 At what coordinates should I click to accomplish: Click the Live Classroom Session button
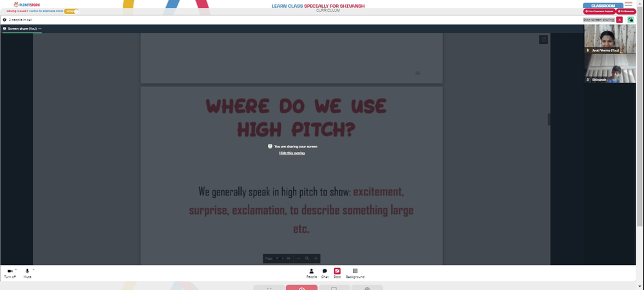click(599, 12)
